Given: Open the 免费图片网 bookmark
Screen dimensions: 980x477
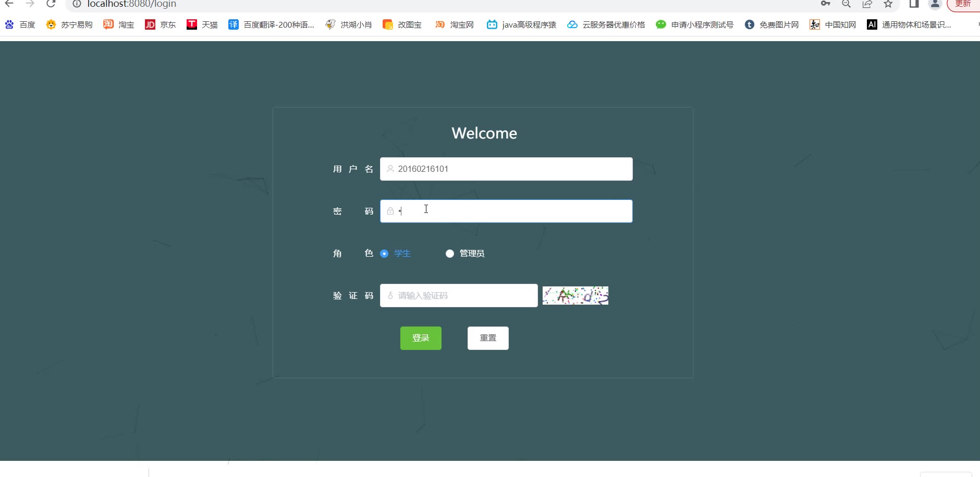Looking at the screenshot, I should point(771,24).
